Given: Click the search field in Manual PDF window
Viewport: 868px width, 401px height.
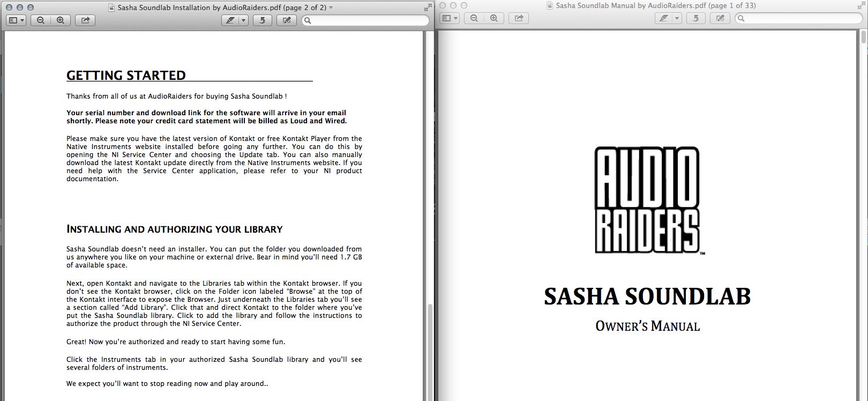Looking at the screenshot, I should pyautogui.click(x=798, y=18).
